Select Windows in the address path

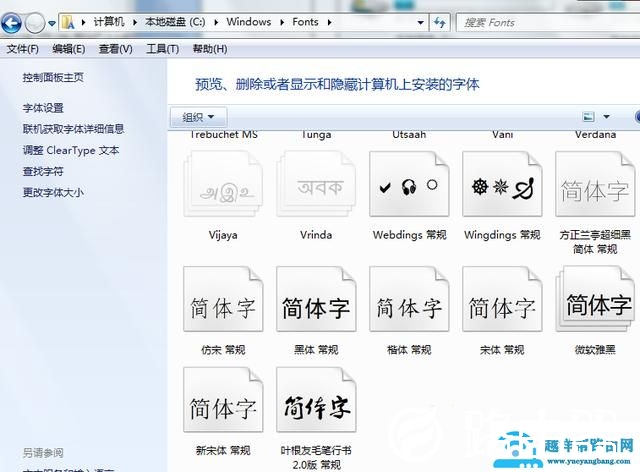point(249,22)
